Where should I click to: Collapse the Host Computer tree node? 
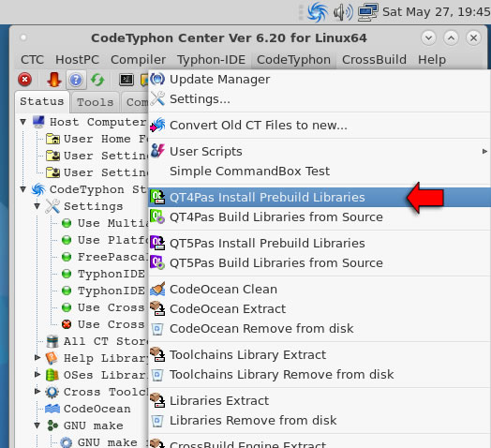(x=22, y=122)
